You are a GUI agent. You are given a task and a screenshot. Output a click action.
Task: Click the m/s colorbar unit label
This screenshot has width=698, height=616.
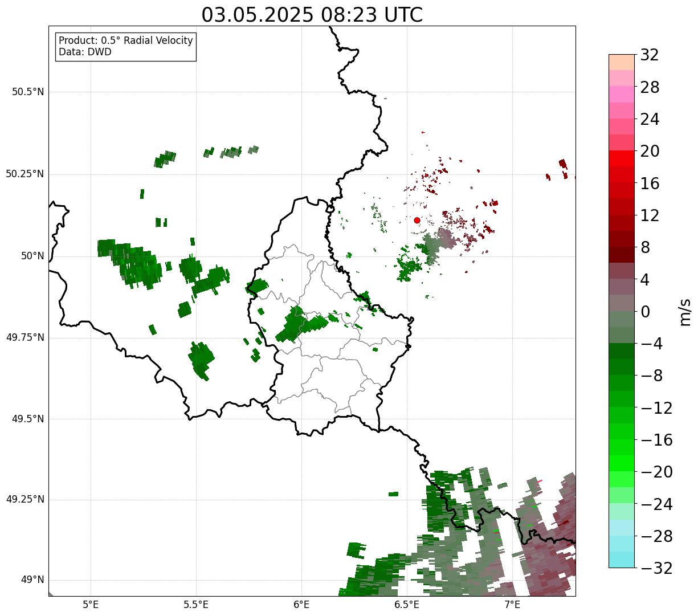click(x=685, y=312)
